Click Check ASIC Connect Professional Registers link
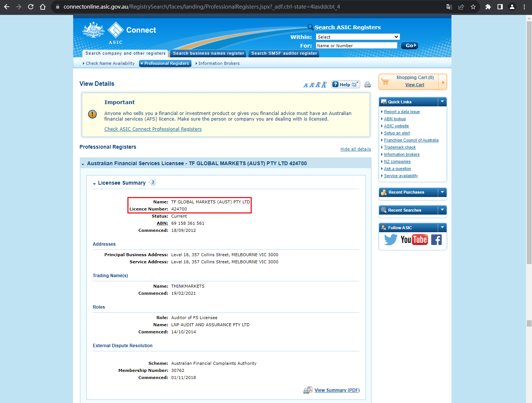This screenshot has height=403, width=532. tap(153, 129)
